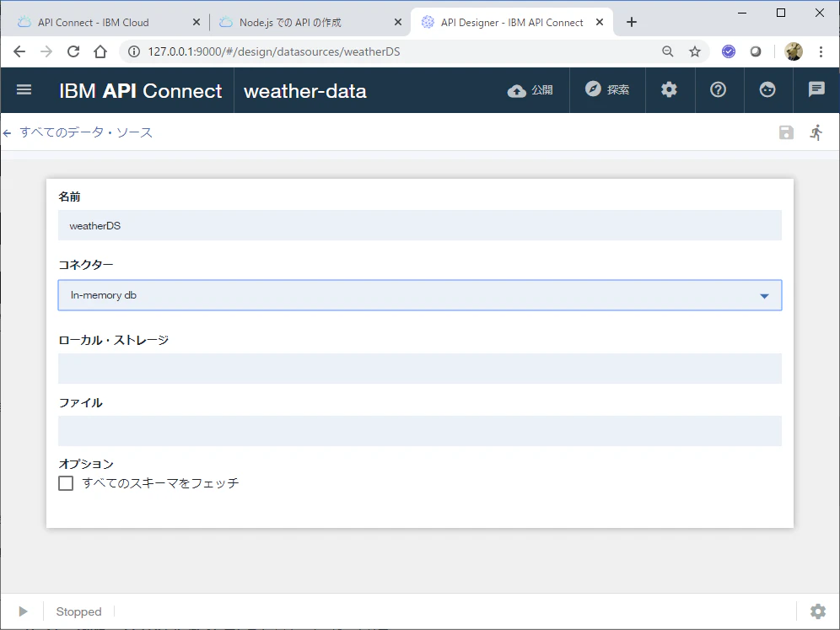
Task: Open Chrome's three-dot menu
Action: click(821, 51)
